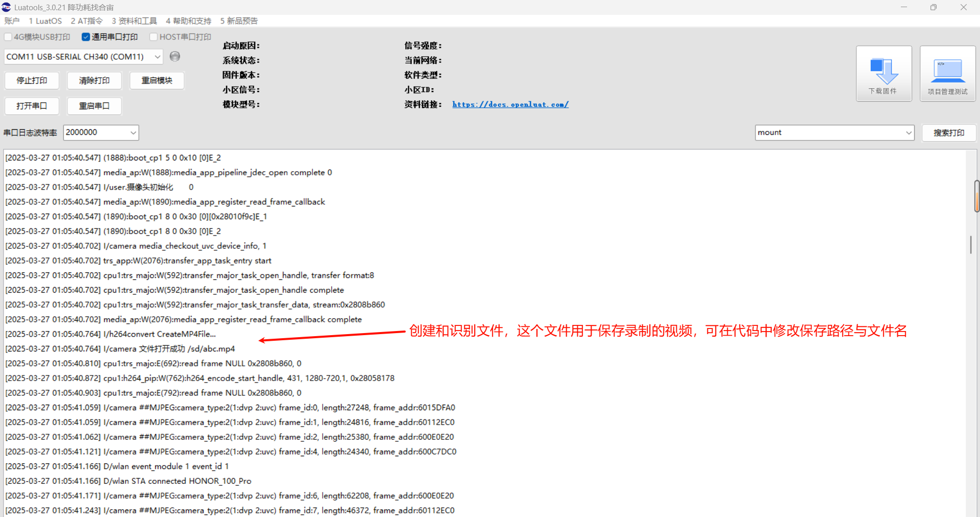Click the Luatools app logo in title bar
Screen dimensions: 980x517
[x=6, y=7]
